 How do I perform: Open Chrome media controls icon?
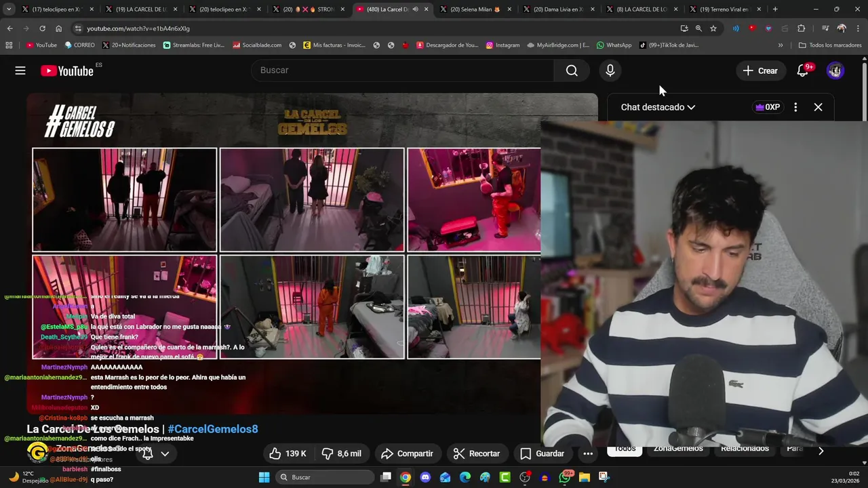pos(825,28)
